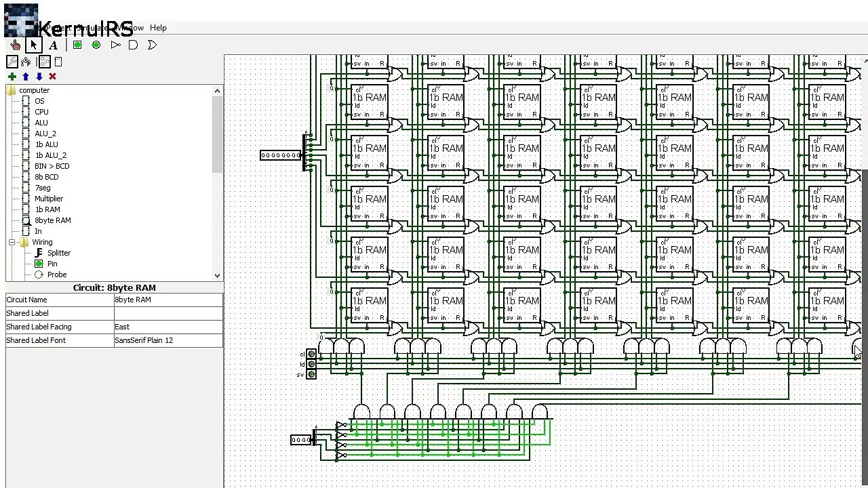Toggle the cl input pin
The image size is (868, 488).
click(311, 354)
